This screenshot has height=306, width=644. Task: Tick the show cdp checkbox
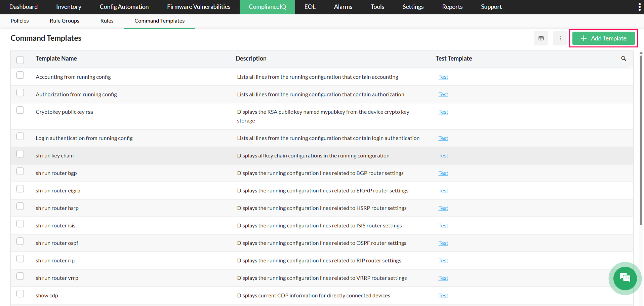20,294
